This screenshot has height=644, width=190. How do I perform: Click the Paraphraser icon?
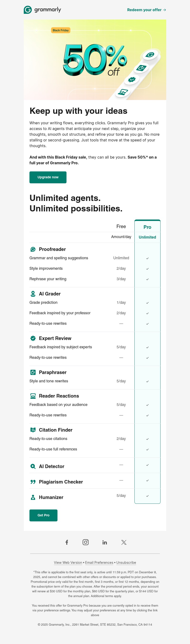point(33,372)
